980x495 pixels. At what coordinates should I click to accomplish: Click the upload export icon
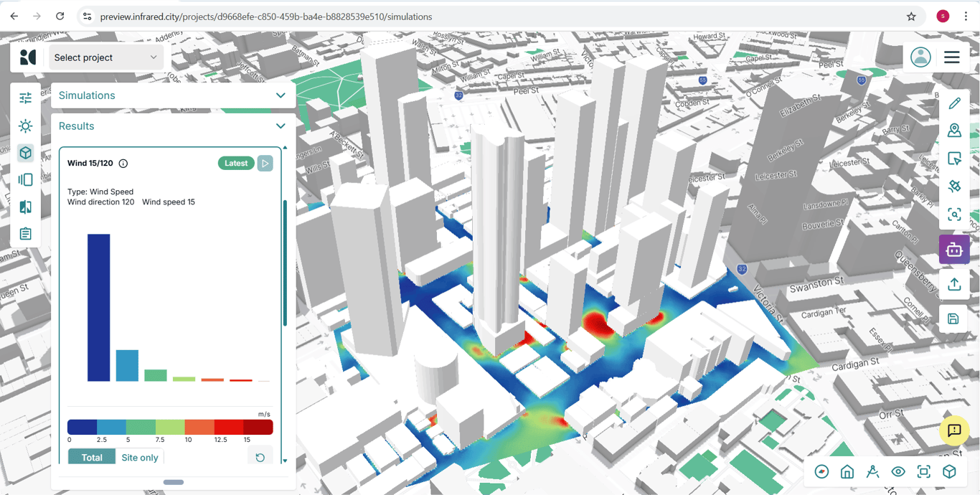(954, 284)
